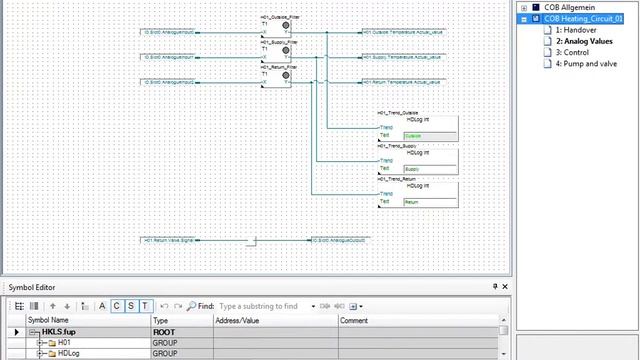Image resolution: width=640 pixels, height=360 pixels.
Task: Select the H01_Return_Filter block
Action: [x=276, y=78]
